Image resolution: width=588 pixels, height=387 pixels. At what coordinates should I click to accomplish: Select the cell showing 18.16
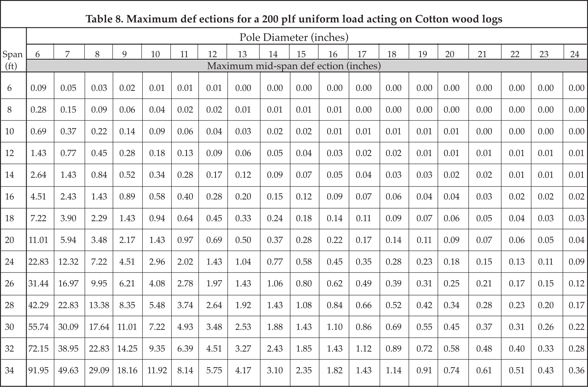(127, 370)
